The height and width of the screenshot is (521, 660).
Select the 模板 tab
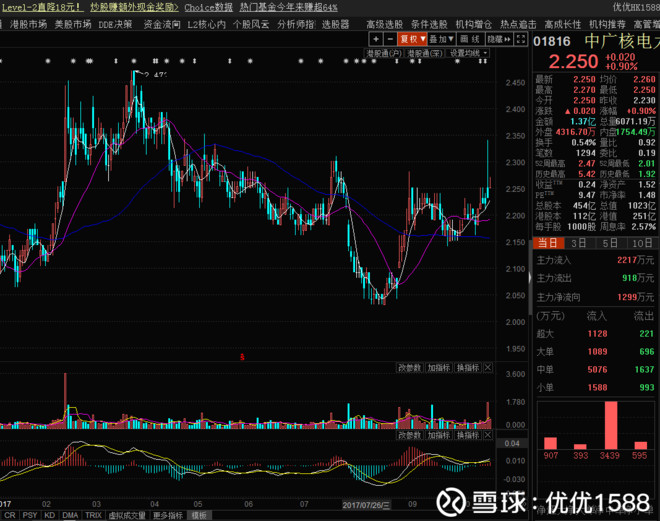[199, 516]
